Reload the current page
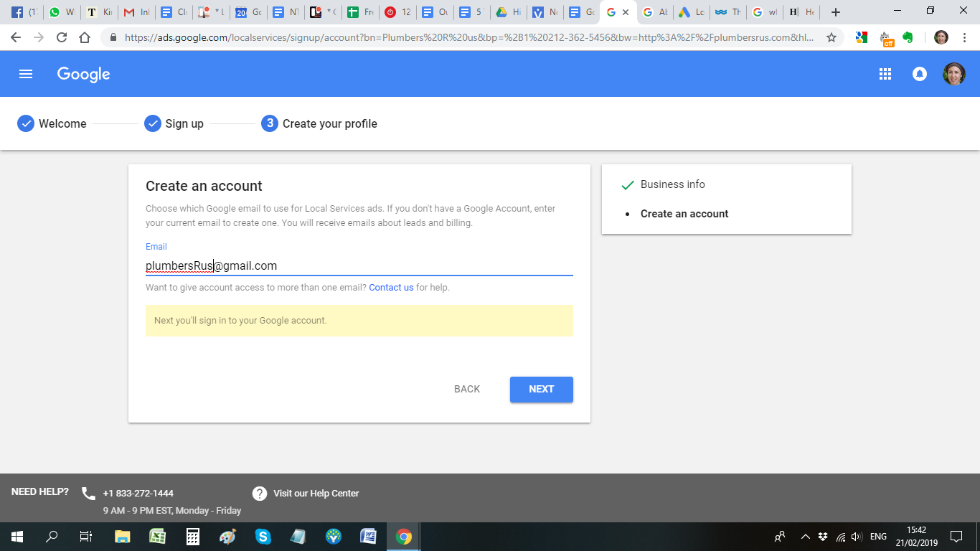 pos(62,37)
